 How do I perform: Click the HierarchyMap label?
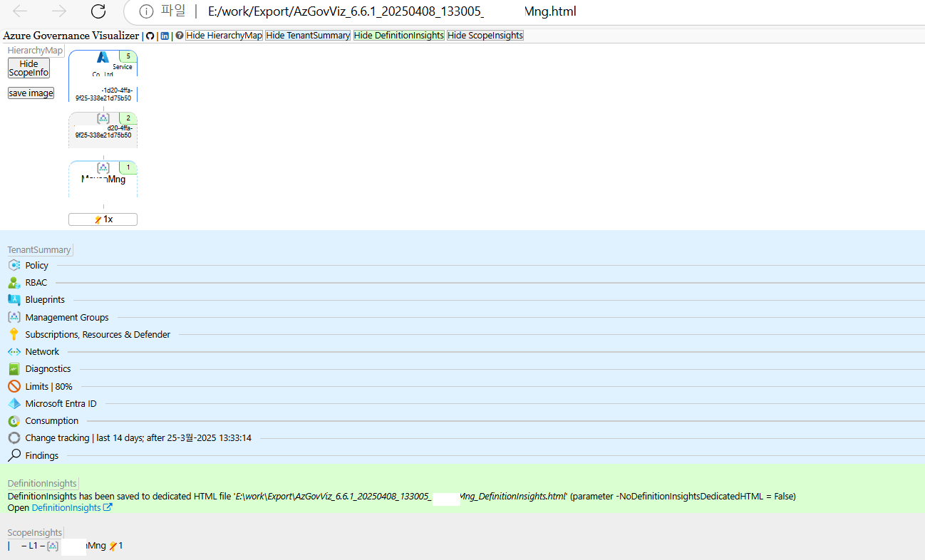click(x=35, y=51)
